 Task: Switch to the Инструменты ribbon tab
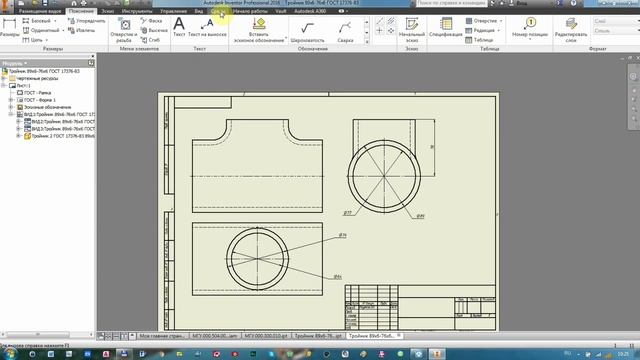[x=137, y=11]
